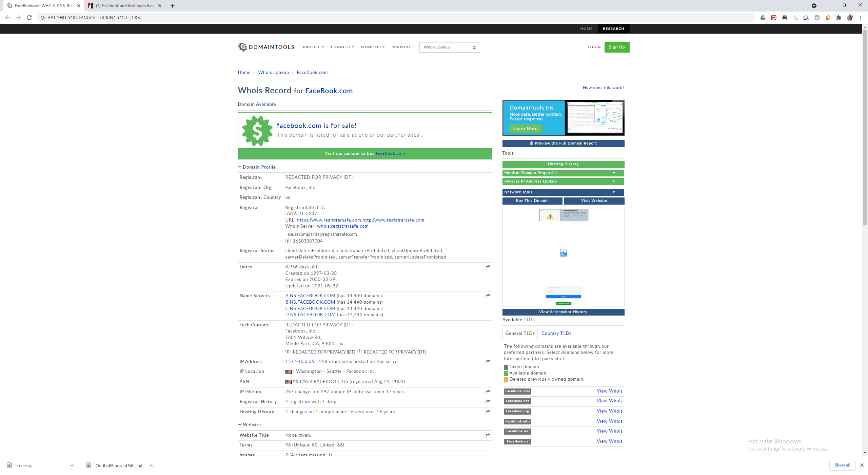
Task: Click the browser back arrow
Action: point(7,18)
